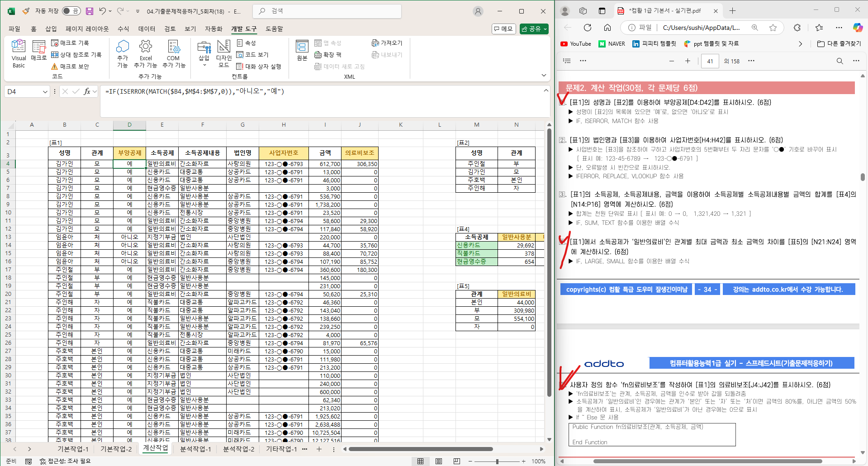The height and width of the screenshot is (466, 868).
Task: Open the 수식 (Formulas) ribbon tab
Action: point(123,29)
